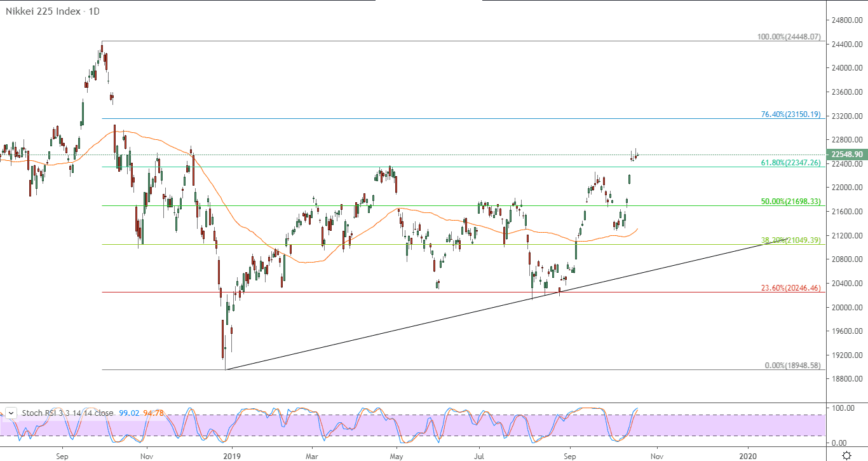Click the Mar label on time axis

tap(312, 455)
